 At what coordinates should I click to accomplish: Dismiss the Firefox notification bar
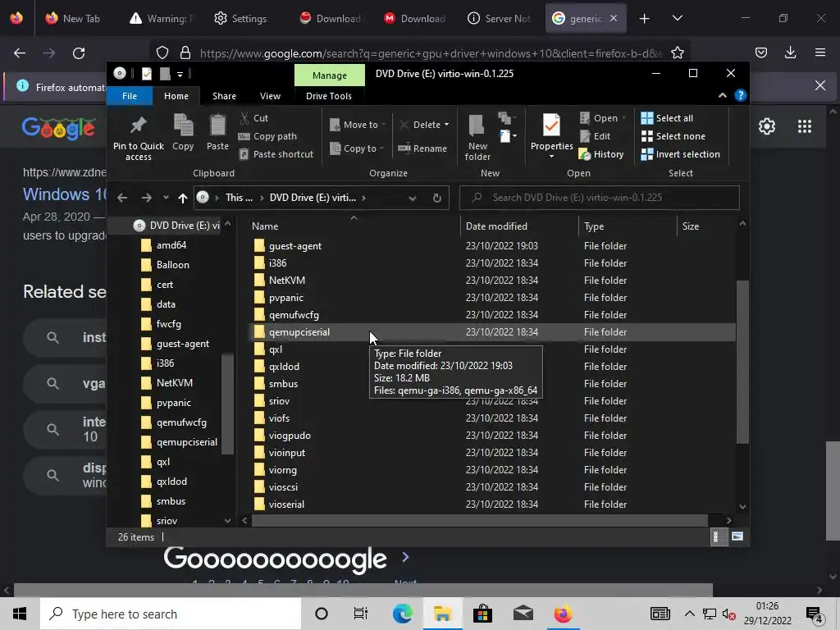click(x=819, y=85)
